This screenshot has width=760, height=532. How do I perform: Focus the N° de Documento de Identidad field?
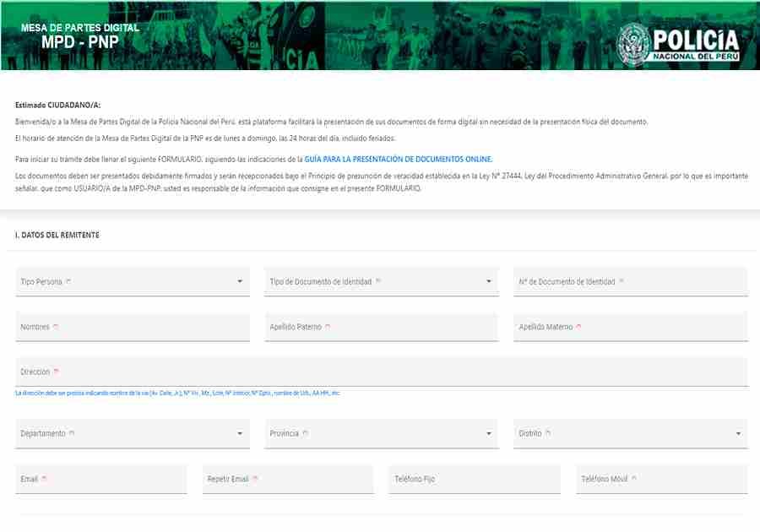tap(630, 282)
